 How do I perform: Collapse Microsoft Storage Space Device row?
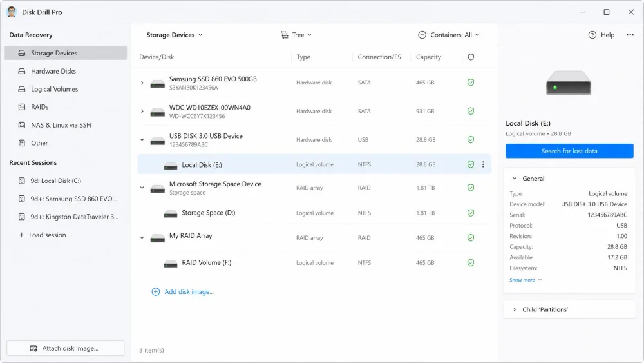(142, 188)
